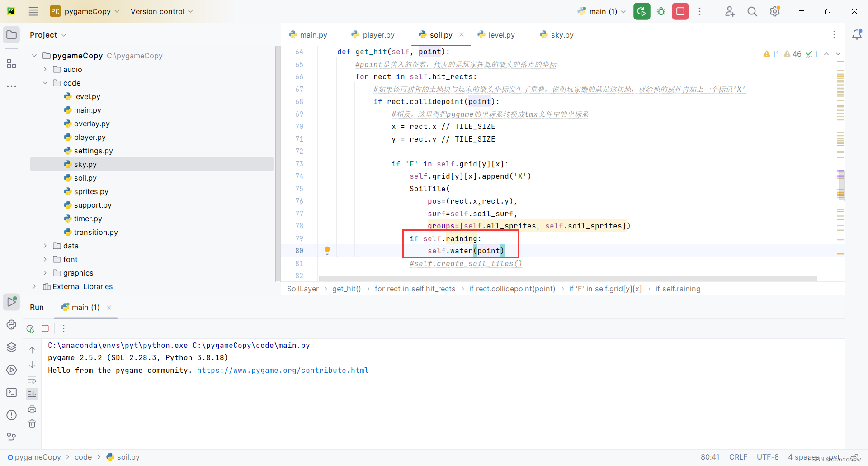Start debugging with the bug icon
The image size is (868, 466).
point(661,11)
